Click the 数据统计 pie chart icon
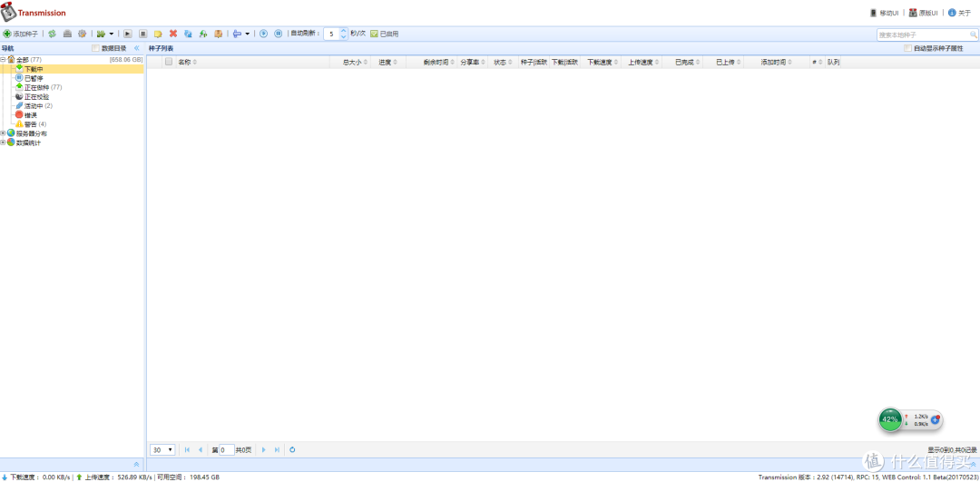The width and height of the screenshot is (980, 482). 11,143
